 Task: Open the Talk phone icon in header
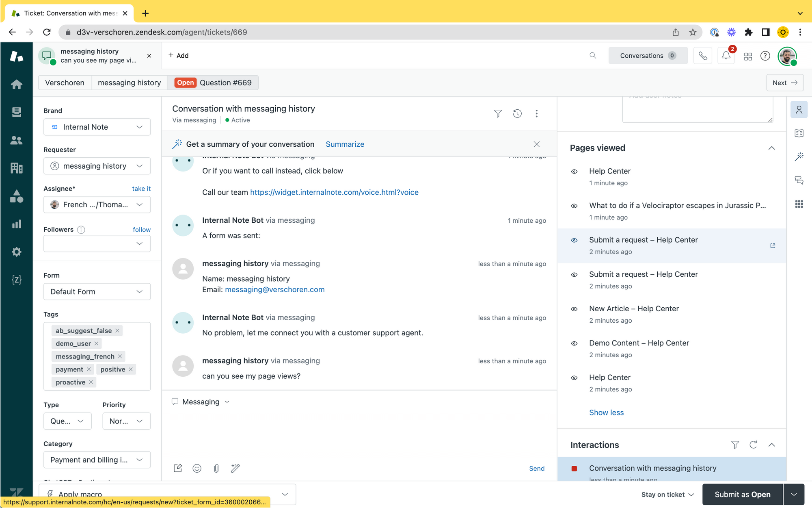703,56
